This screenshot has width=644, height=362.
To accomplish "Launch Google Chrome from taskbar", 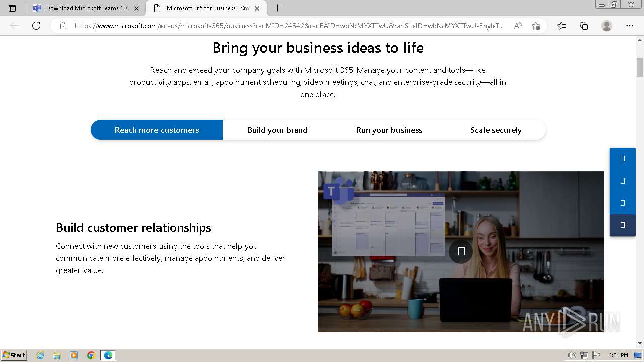I will 91,355.
